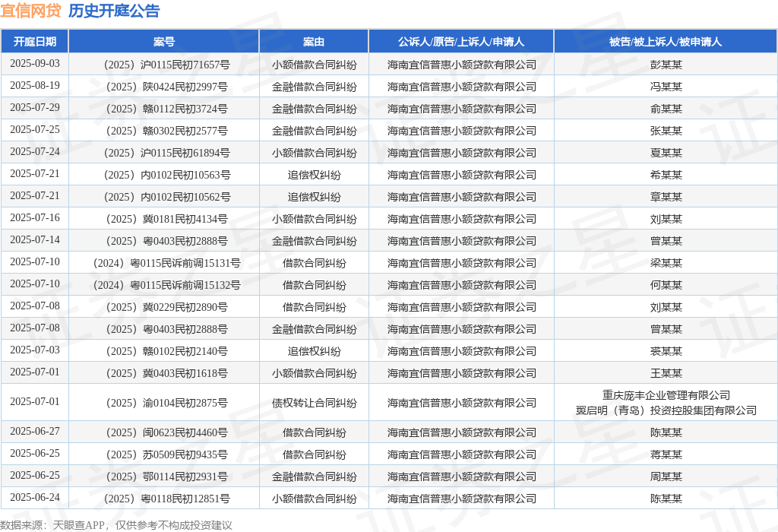Click date cell 2025-07-03

click(x=35, y=350)
